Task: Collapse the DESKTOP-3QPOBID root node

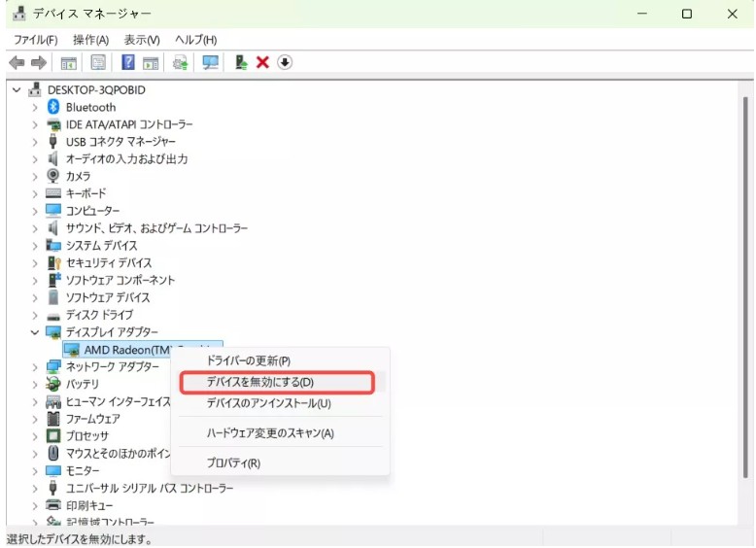Action: click(17, 89)
